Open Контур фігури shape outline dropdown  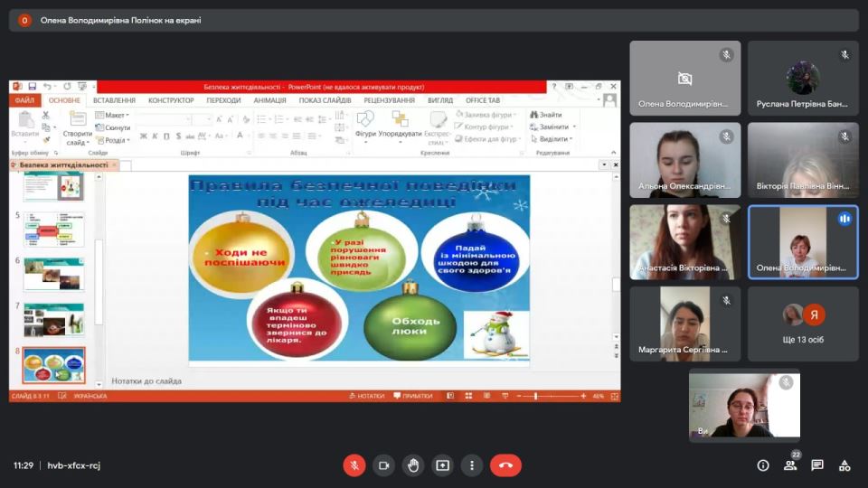point(484,127)
